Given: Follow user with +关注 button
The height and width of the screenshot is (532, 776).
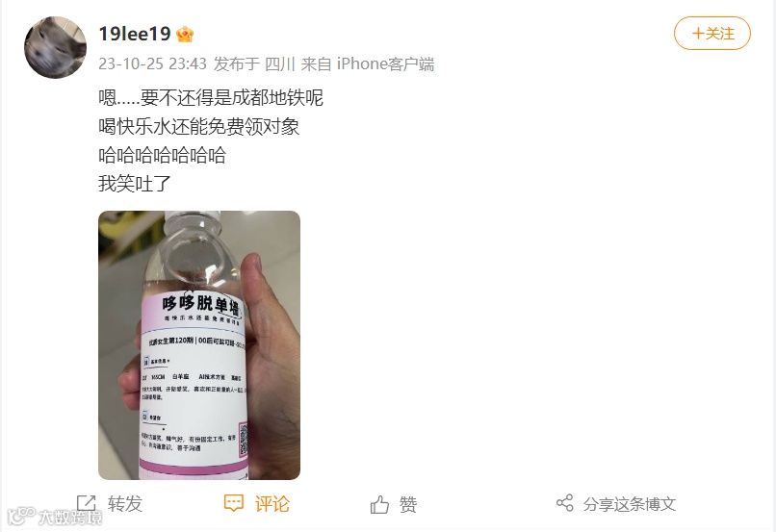Looking at the screenshot, I should (x=712, y=33).
